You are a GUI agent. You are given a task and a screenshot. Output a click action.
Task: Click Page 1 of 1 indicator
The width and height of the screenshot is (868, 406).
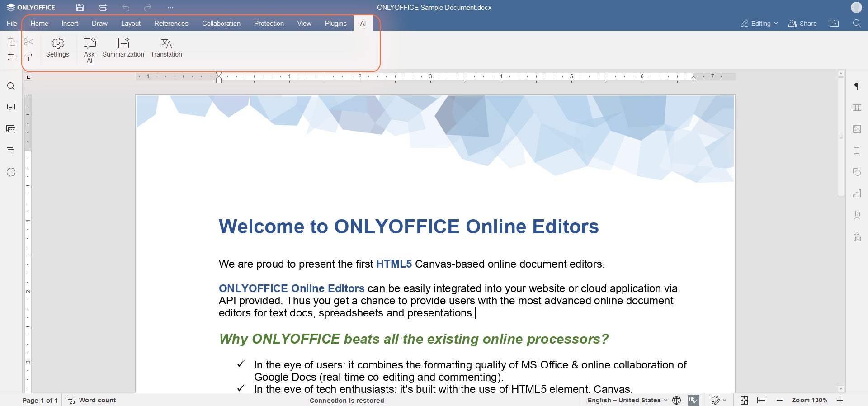click(40, 401)
